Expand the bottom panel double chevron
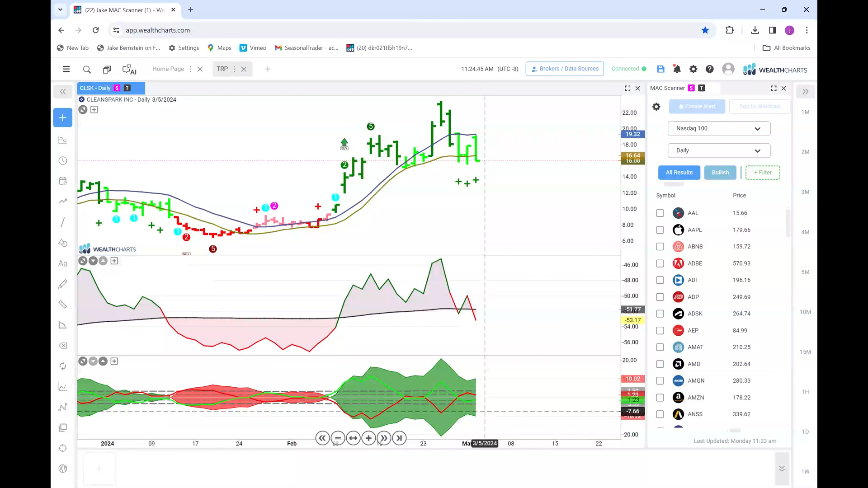 (x=782, y=469)
